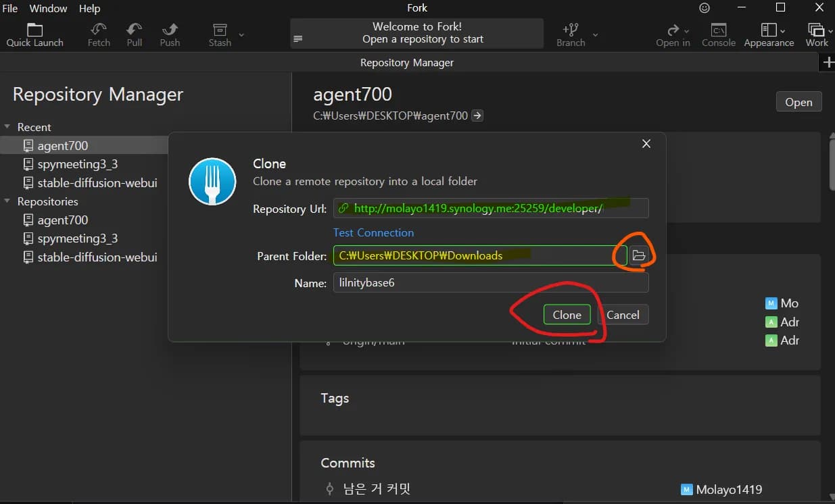Open the Quick Launch toolbar button

coord(34,35)
